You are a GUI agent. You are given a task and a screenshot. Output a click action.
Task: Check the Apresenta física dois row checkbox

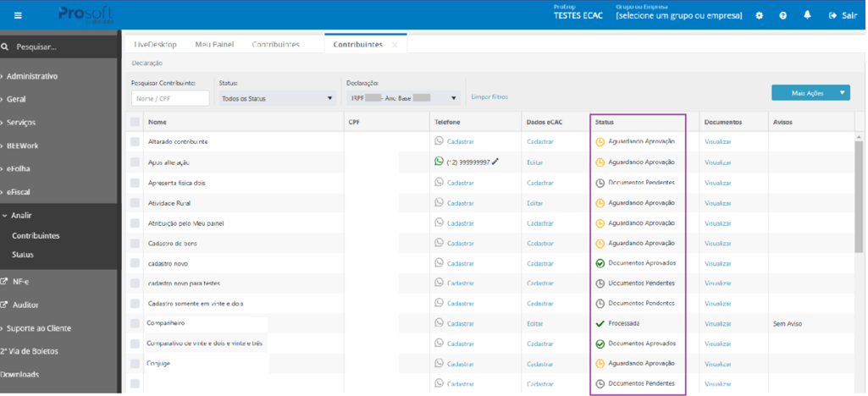(135, 183)
